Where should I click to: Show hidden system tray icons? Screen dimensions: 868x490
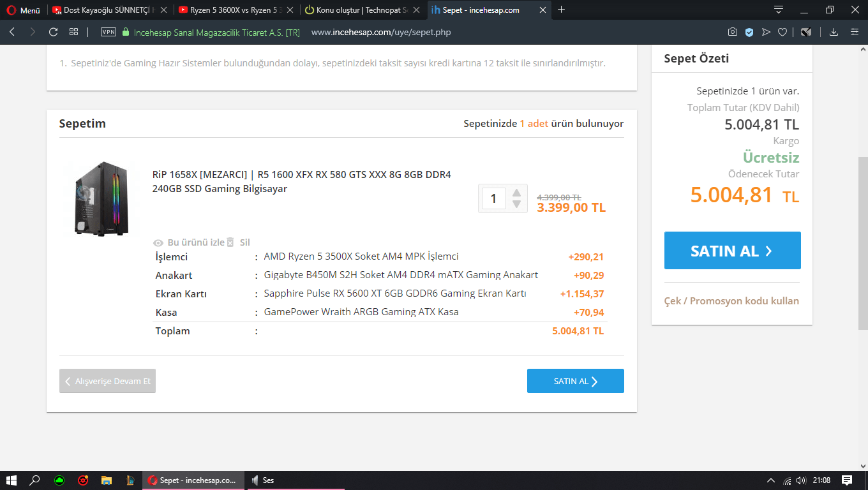click(x=771, y=480)
